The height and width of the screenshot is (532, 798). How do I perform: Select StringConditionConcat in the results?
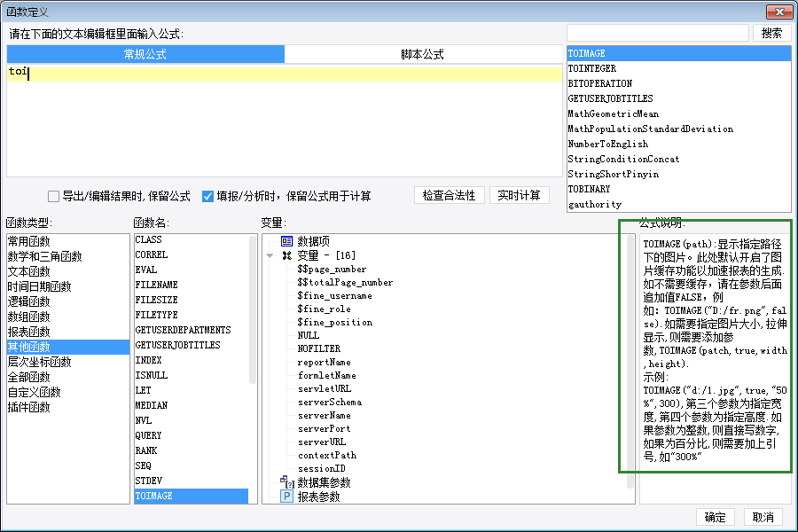tap(679, 159)
